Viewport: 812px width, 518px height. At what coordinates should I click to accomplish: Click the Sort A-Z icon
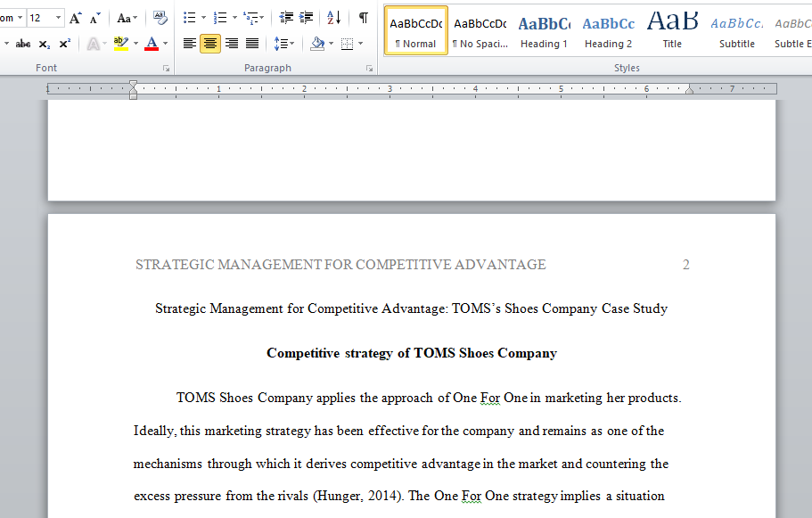[334, 18]
